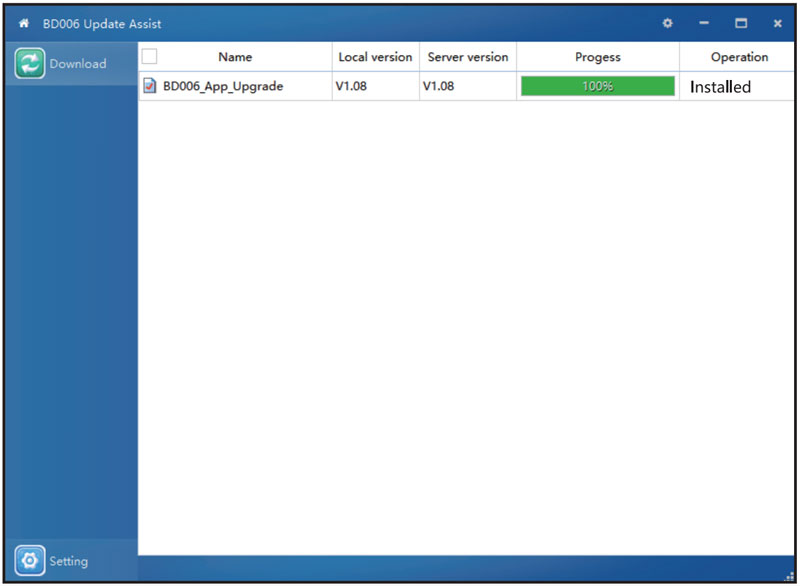
Task: Minimize the Update Assist window
Action: pos(704,23)
